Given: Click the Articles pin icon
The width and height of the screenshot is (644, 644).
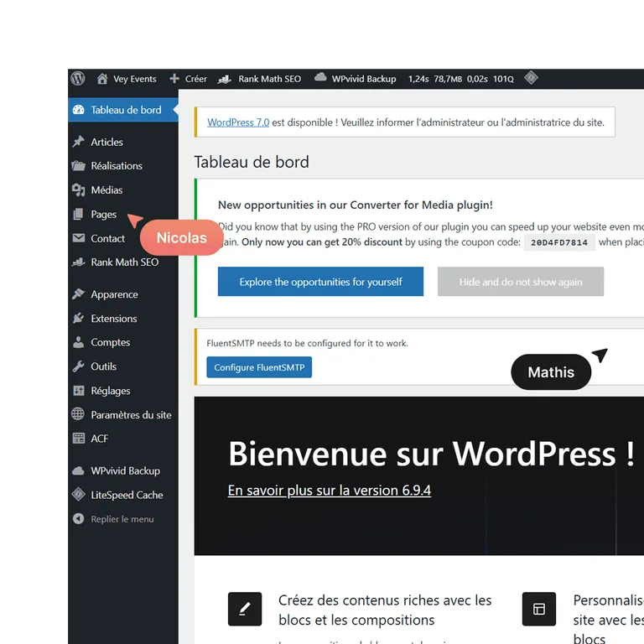Looking at the screenshot, I should (79, 142).
